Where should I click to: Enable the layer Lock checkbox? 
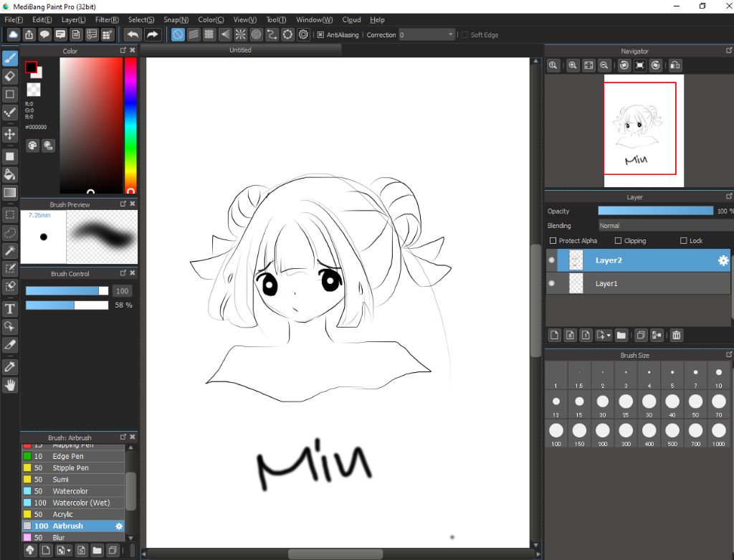(x=683, y=241)
